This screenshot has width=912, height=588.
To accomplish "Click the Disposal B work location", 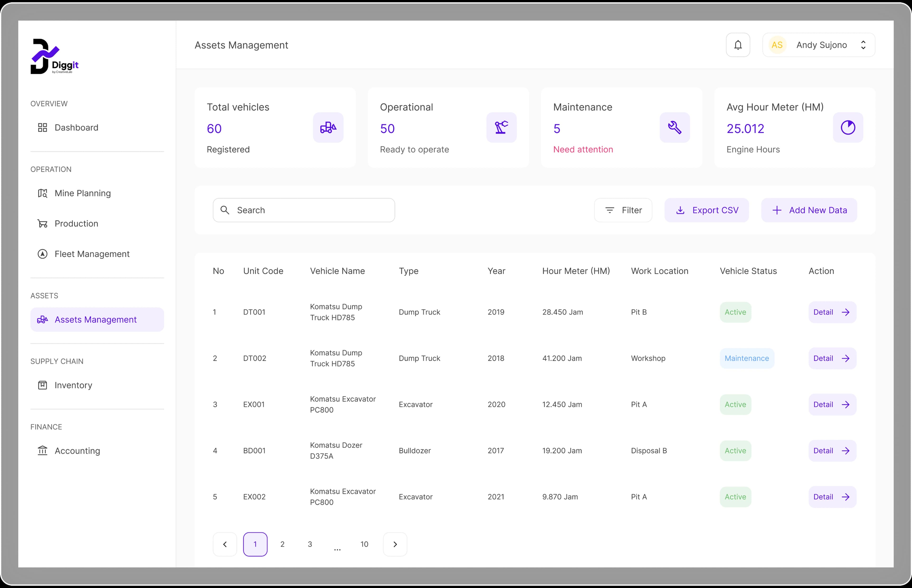I will pos(649,451).
